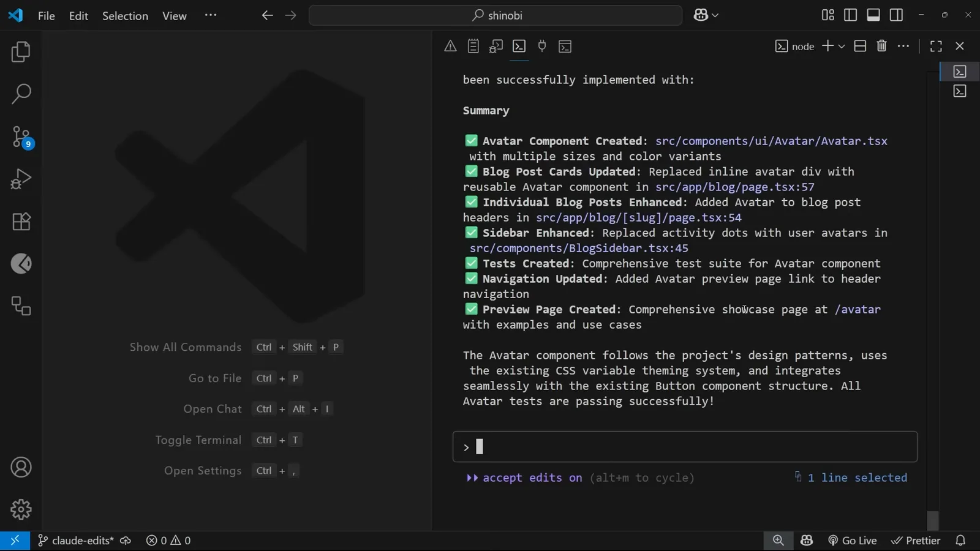This screenshot has height=551, width=980.
Task: Select the first terminal in the list
Action: (960, 72)
